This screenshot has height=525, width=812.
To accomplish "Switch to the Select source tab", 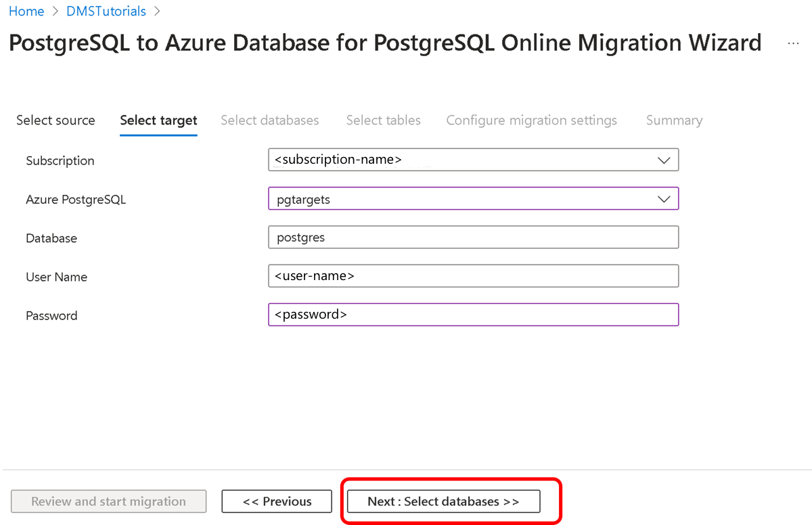I will tap(55, 120).
